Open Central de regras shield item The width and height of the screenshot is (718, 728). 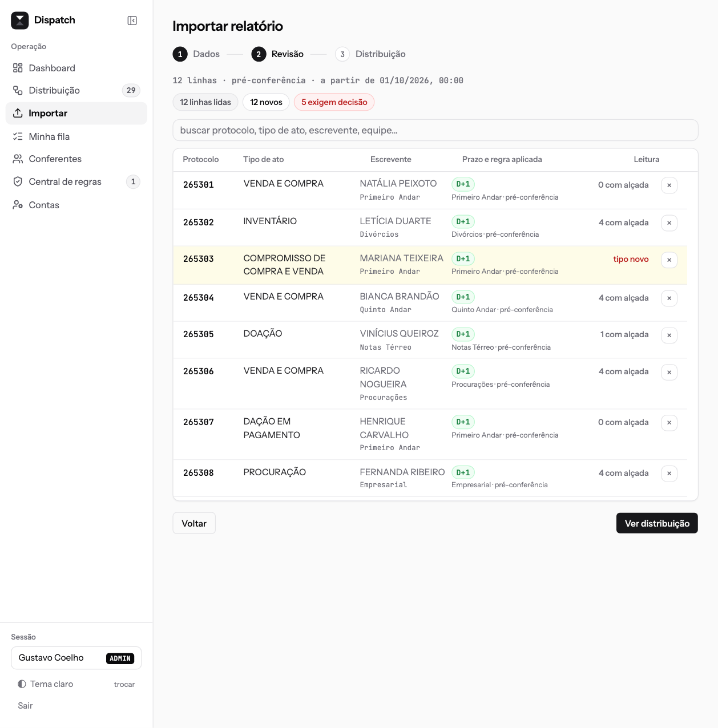click(18, 181)
